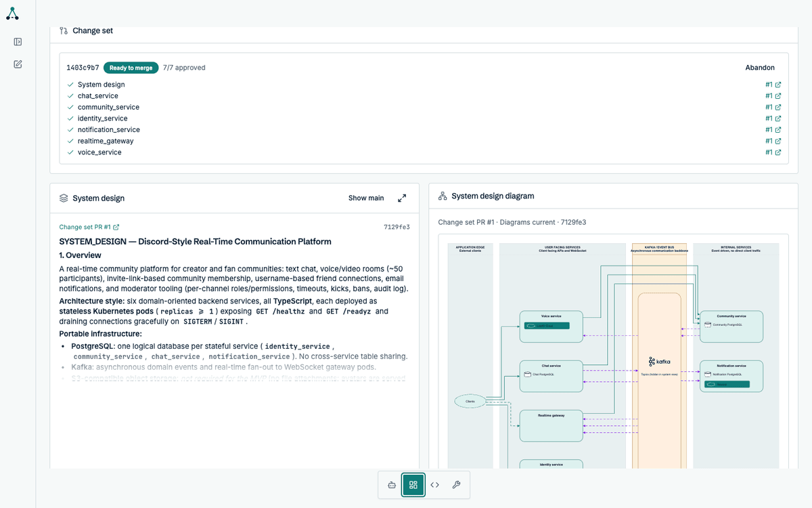The image size is (812, 508).
Task: Click the compose new note icon
Action: pyautogui.click(x=18, y=64)
